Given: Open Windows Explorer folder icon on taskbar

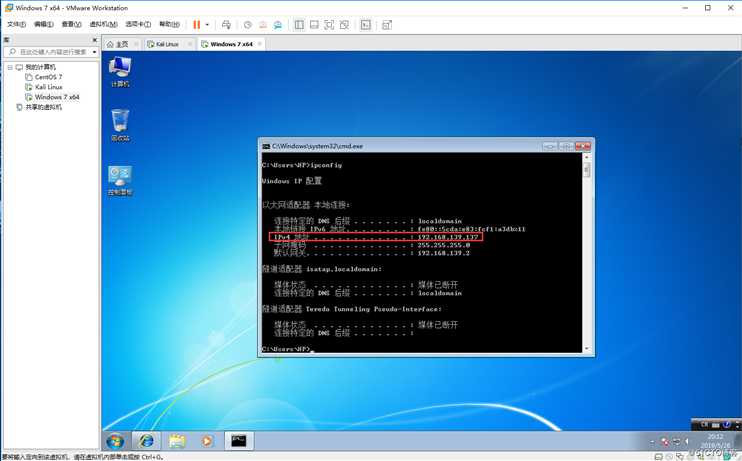Looking at the screenshot, I should 177,441.
